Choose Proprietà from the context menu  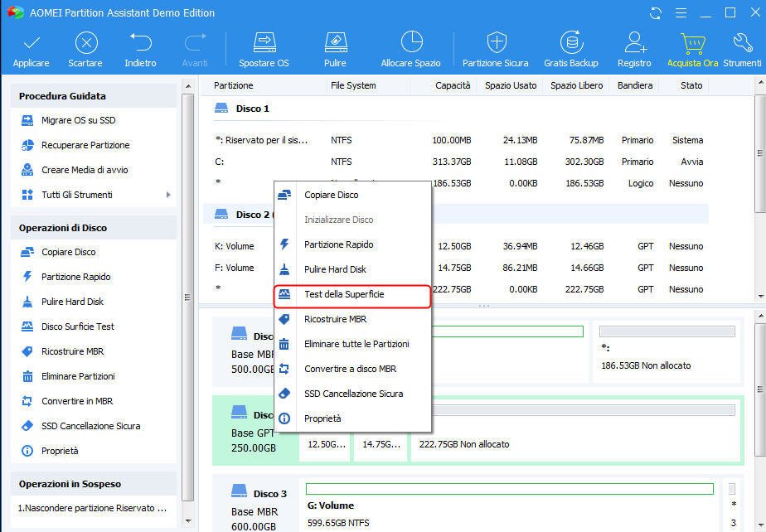click(352, 419)
